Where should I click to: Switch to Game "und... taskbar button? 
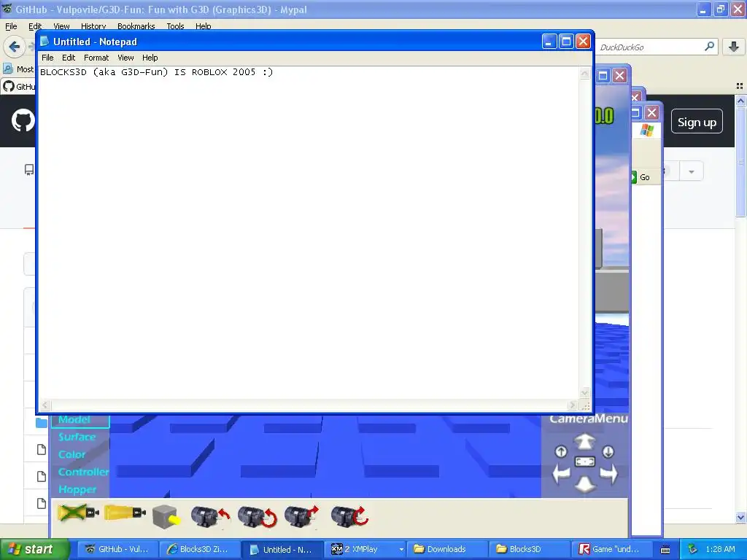tap(612, 549)
